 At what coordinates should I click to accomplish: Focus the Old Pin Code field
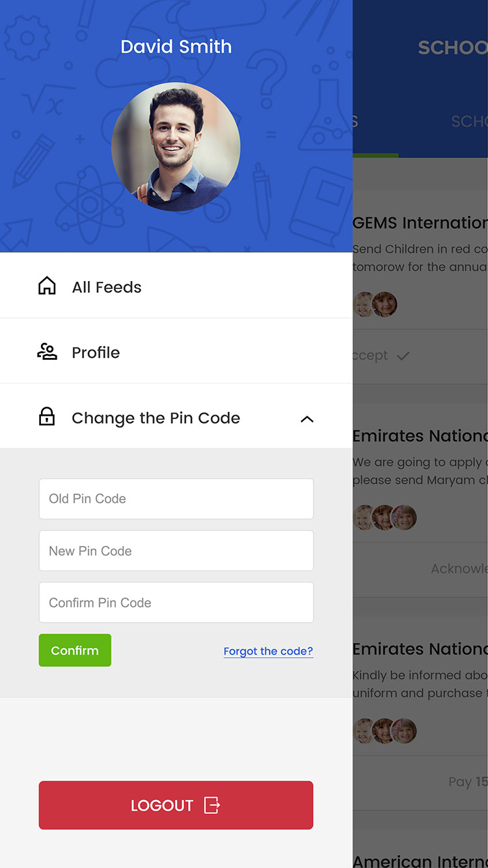[x=176, y=499]
